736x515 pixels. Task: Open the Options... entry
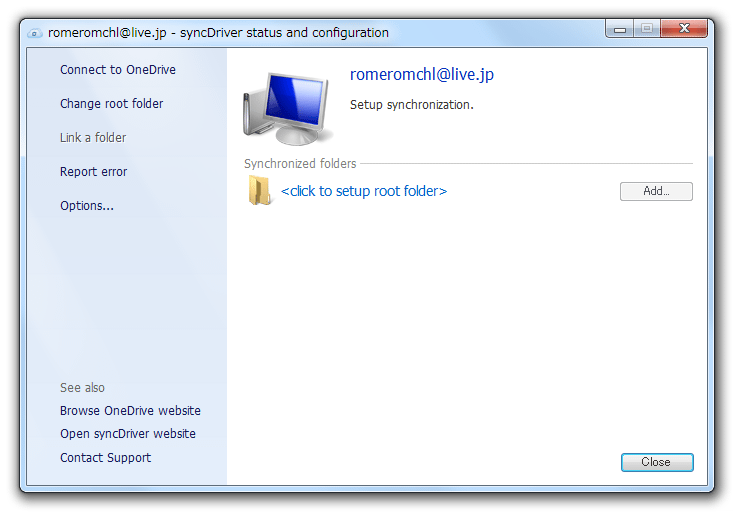[x=87, y=206]
